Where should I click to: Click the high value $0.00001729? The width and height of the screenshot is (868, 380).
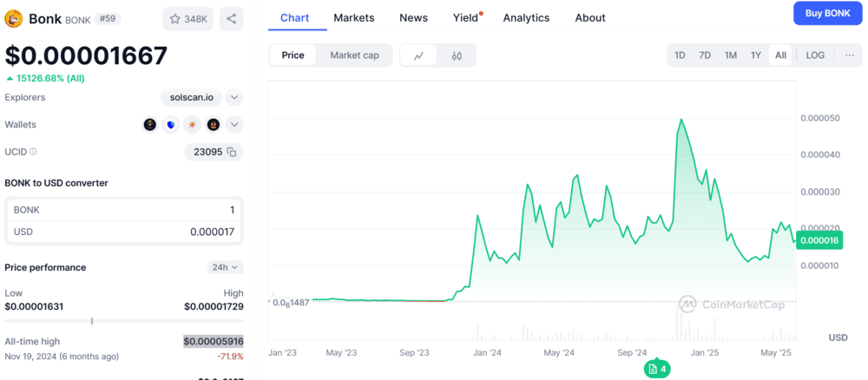point(214,306)
